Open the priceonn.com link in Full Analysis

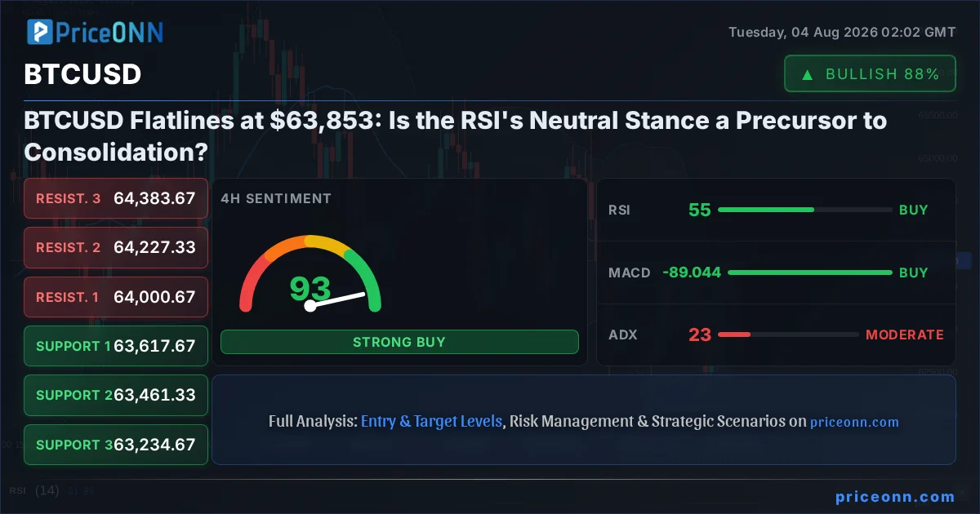(854, 422)
